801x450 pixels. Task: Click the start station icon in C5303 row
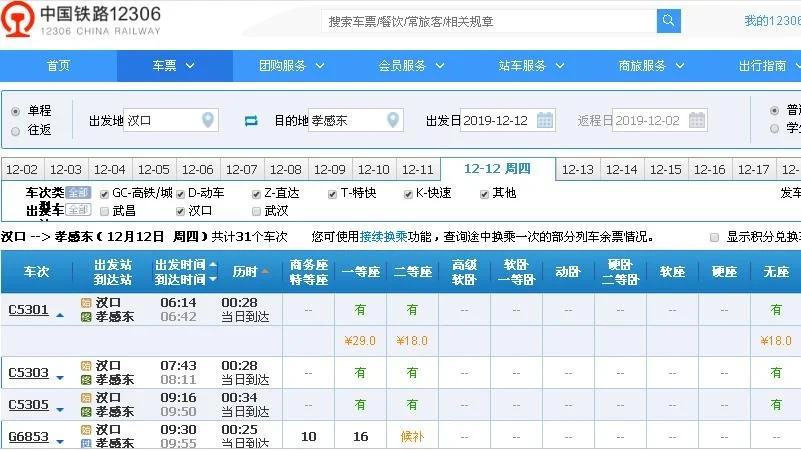[x=86, y=366]
